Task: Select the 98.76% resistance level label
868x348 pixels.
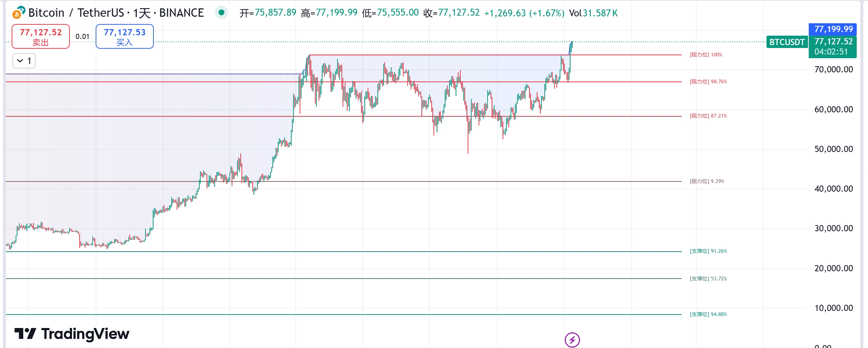Action: [708, 81]
